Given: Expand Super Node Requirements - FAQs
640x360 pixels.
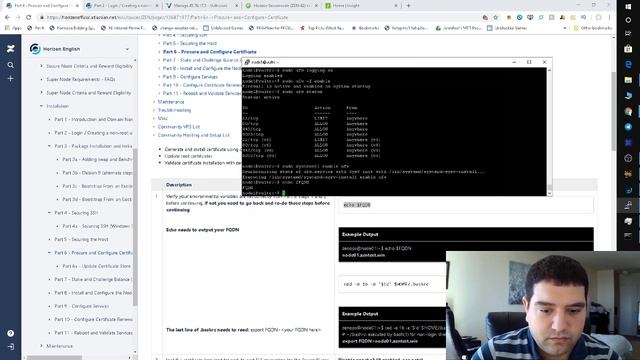Looking at the screenshot, I should coord(41,79).
